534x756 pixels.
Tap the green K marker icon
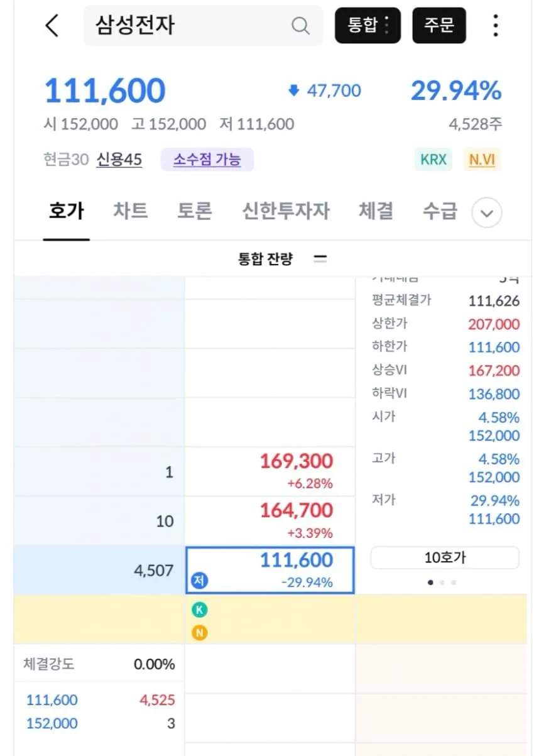tap(200, 610)
